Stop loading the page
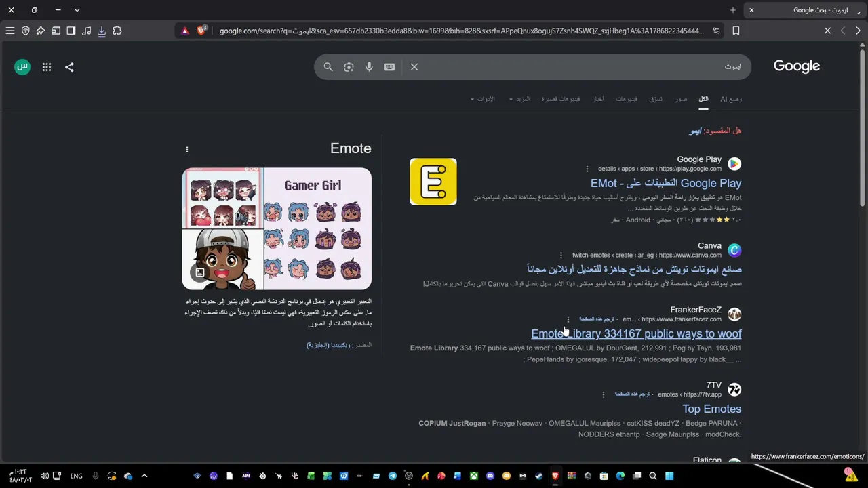This screenshot has width=868, height=488. [827, 30]
